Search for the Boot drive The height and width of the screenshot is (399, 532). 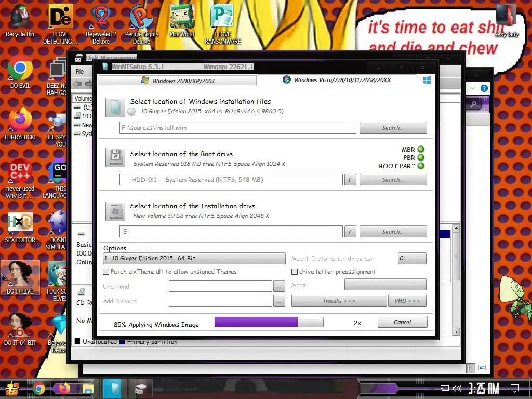coord(393,180)
